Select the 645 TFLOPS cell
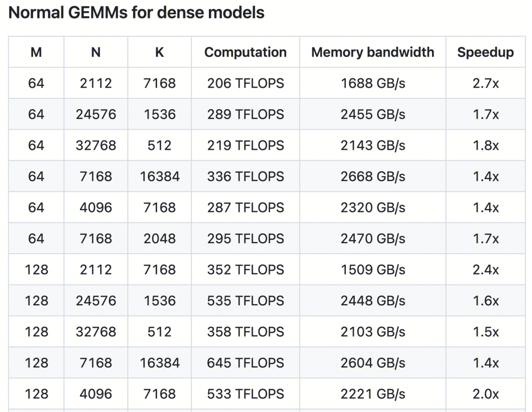Viewport: 532px width, 412px height. coord(245,363)
